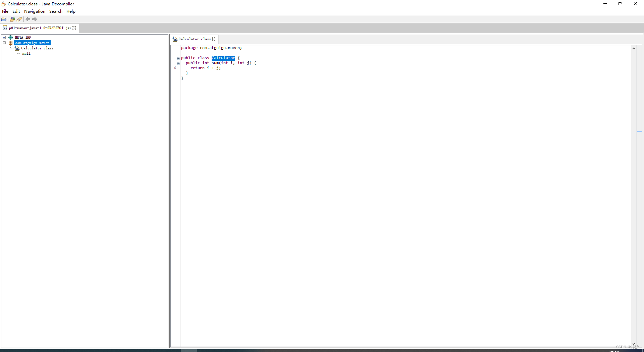644x352 pixels.
Task: Click the Calculator.class file icon in the tree
Action: 17,48
